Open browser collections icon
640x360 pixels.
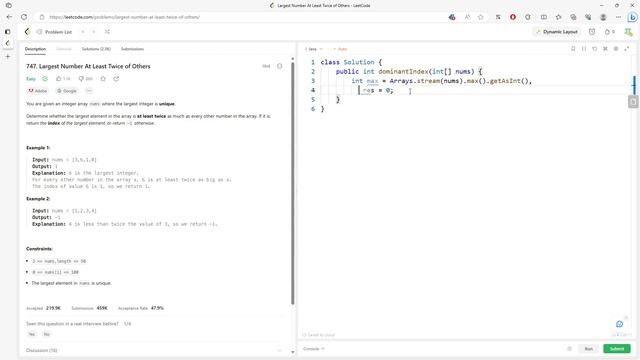click(573, 17)
